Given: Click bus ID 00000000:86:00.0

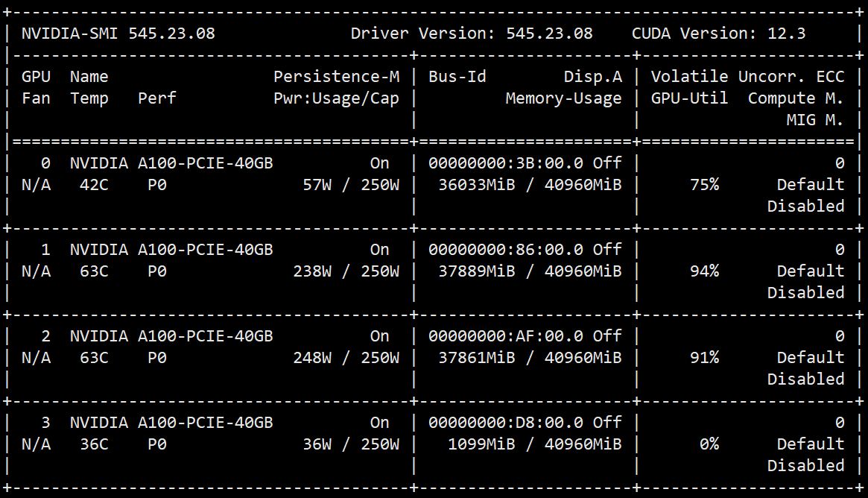Looking at the screenshot, I should (505, 250).
